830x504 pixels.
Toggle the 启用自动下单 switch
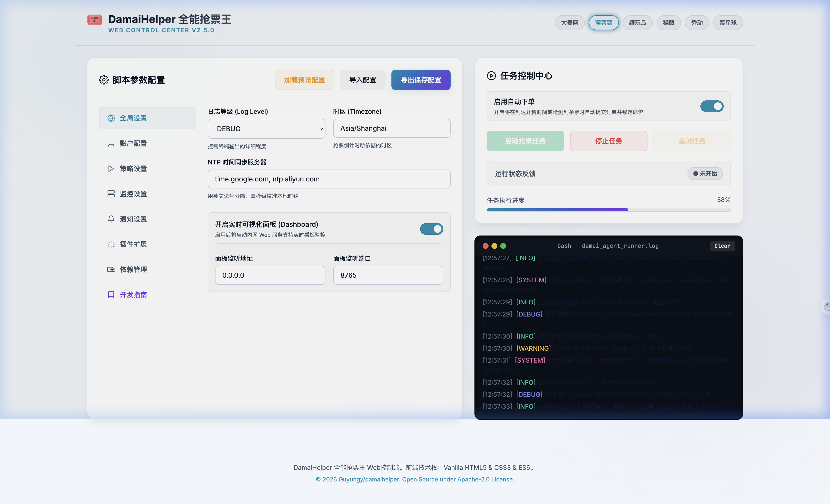pos(712,106)
